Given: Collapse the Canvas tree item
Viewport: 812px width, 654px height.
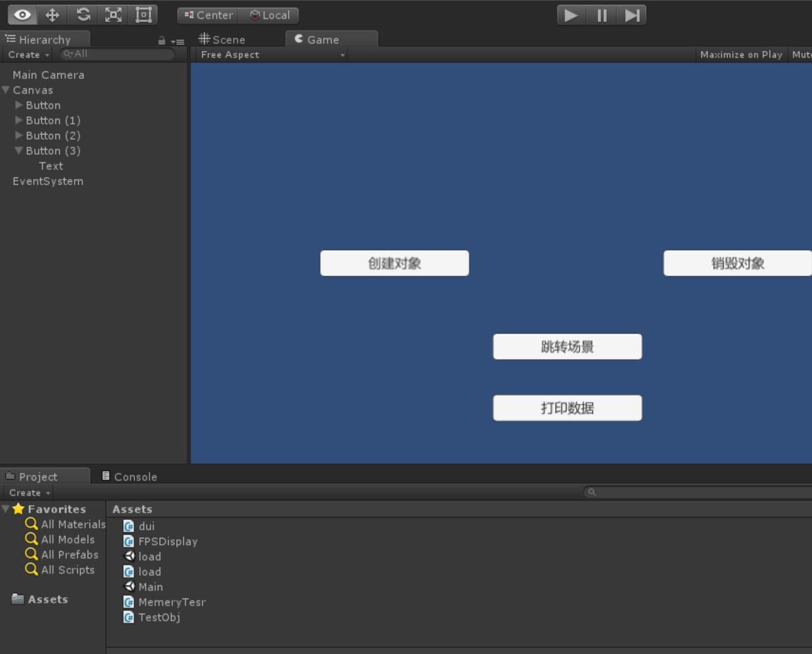Looking at the screenshot, I should (x=6, y=90).
